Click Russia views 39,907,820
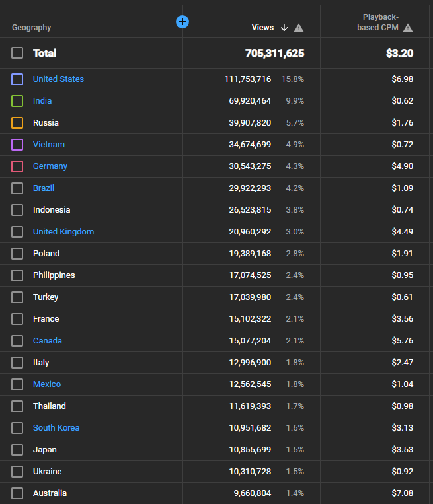 (250, 123)
